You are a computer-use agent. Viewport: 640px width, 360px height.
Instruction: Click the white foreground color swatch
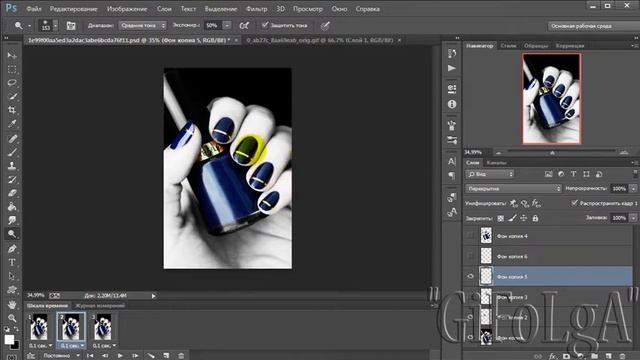point(9,339)
